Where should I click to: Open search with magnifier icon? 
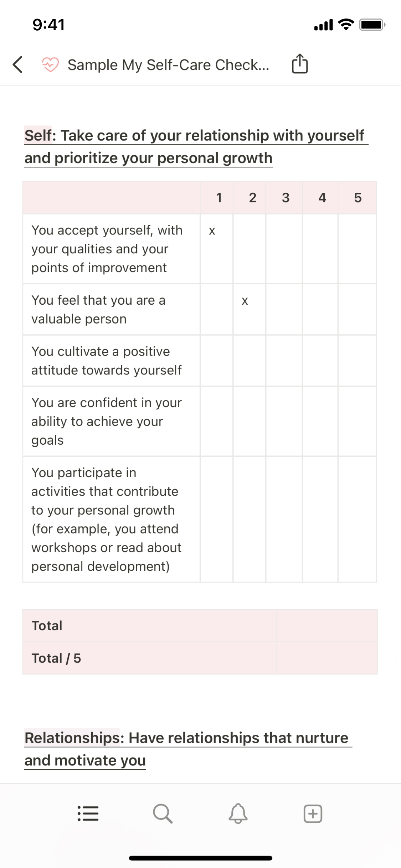163,814
